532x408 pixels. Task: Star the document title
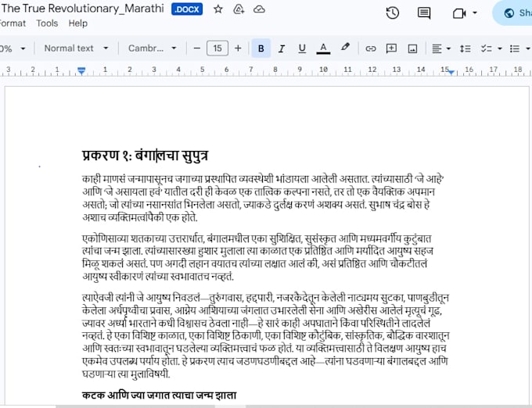(218, 9)
